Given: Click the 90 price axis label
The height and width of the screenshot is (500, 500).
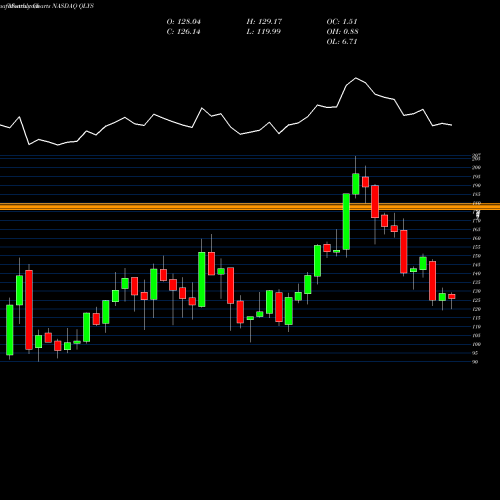Looking at the screenshot, I should tap(475, 362).
